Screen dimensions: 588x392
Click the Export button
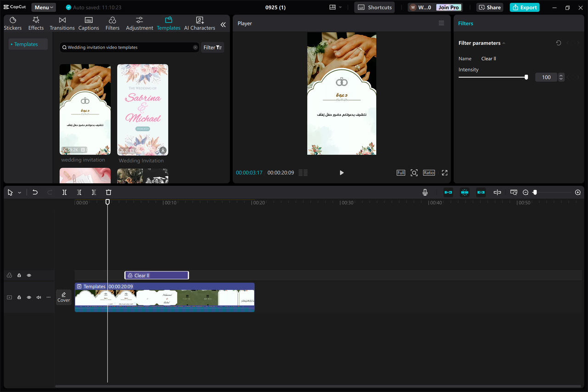point(524,7)
